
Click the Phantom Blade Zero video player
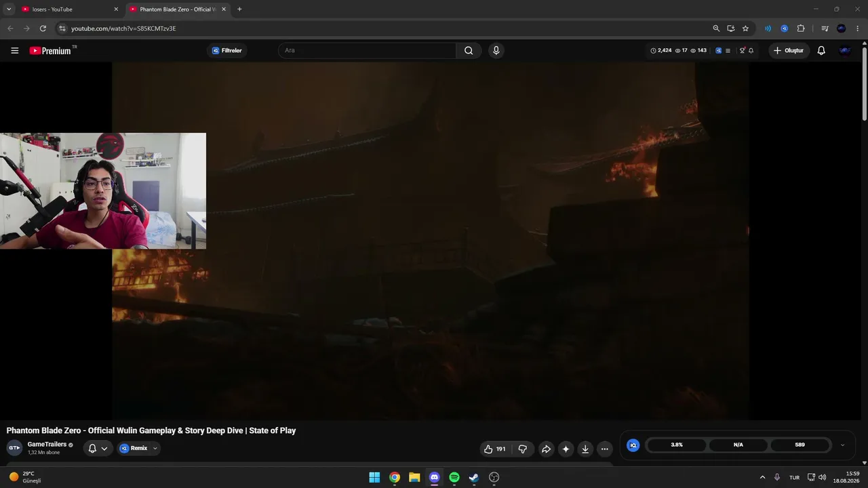click(x=431, y=241)
